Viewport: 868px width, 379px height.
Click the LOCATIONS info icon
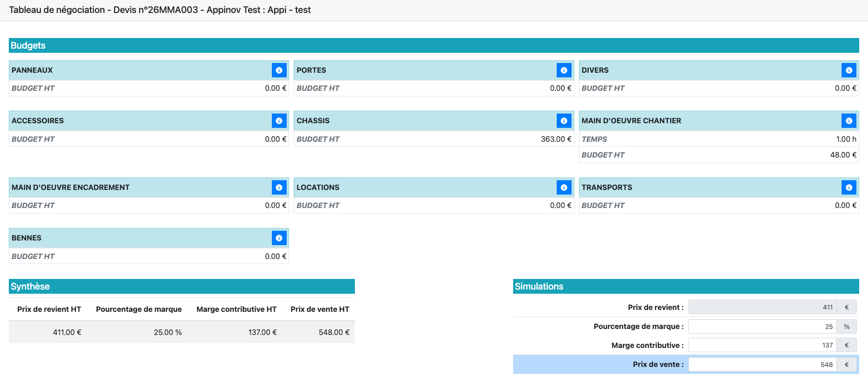pyautogui.click(x=564, y=188)
